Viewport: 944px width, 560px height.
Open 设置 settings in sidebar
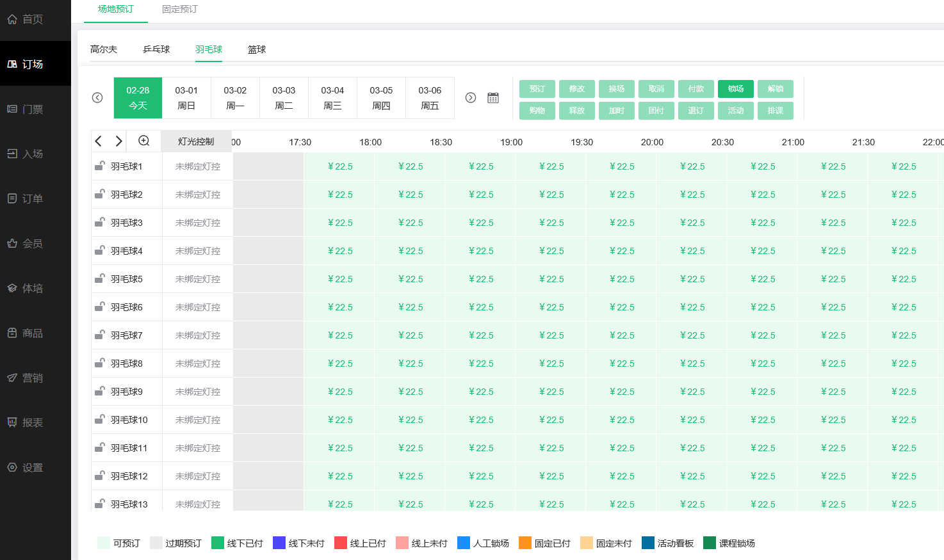point(32,467)
